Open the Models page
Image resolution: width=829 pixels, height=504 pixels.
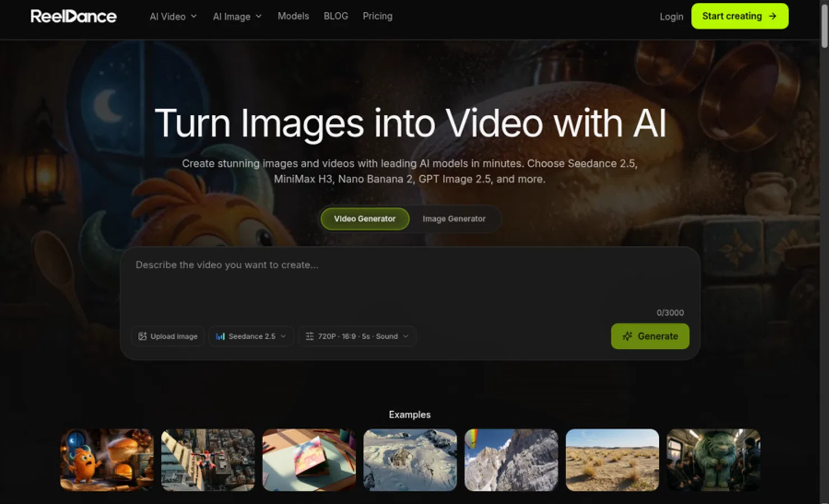pos(294,16)
